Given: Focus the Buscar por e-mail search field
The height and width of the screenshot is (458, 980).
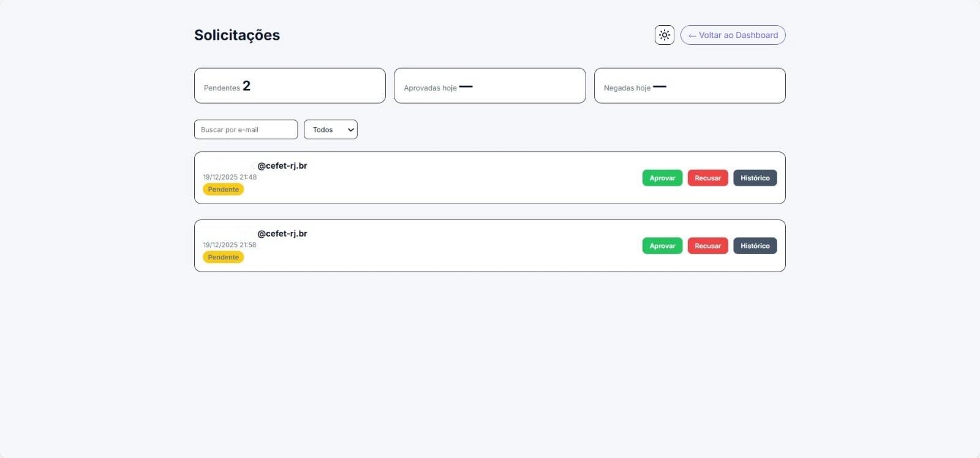Looking at the screenshot, I should click(x=246, y=129).
